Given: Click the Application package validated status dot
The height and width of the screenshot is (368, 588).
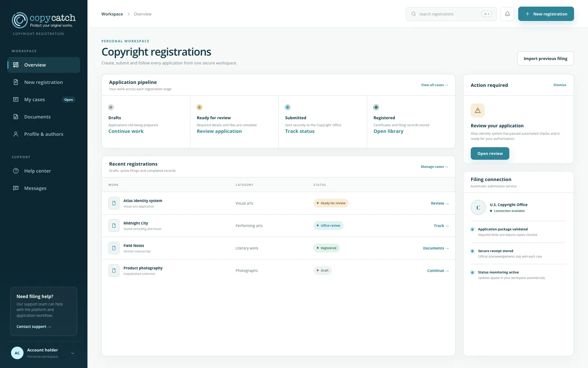Looking at the screenshot, I should [x=473, y=229].
